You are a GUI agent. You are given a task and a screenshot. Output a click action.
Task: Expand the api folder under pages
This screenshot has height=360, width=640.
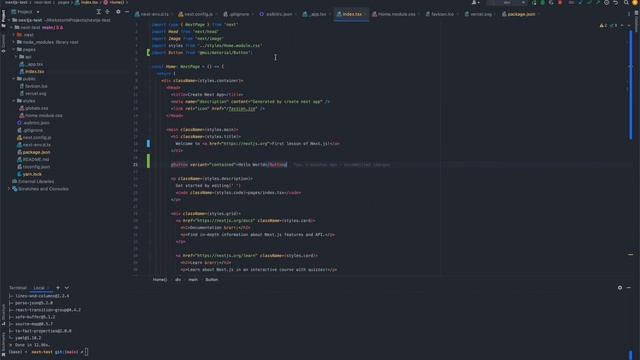tap(16, 57)
